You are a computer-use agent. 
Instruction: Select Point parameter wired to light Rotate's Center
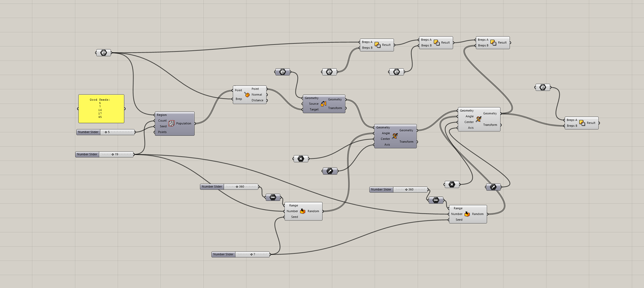[452, 184]
